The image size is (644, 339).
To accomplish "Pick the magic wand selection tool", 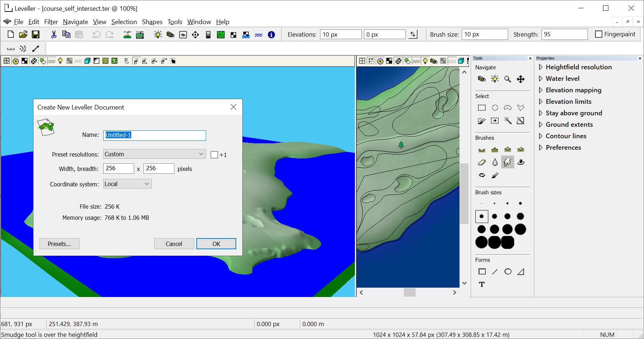I will (x=508, y=121).
